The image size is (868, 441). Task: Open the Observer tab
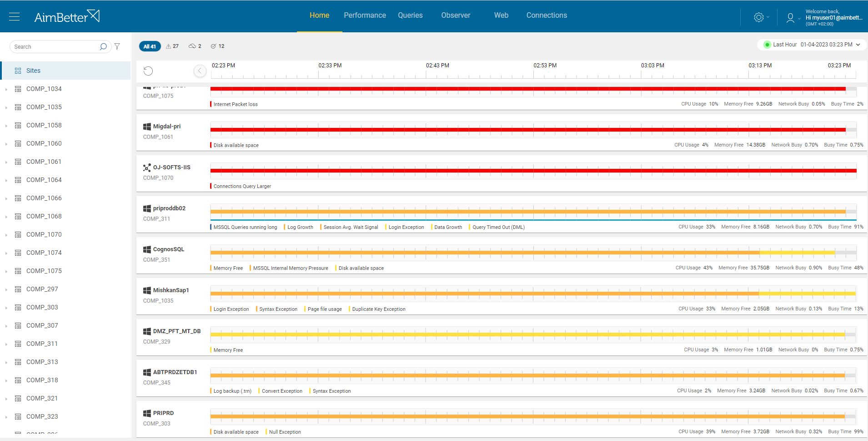pos(456,15)
